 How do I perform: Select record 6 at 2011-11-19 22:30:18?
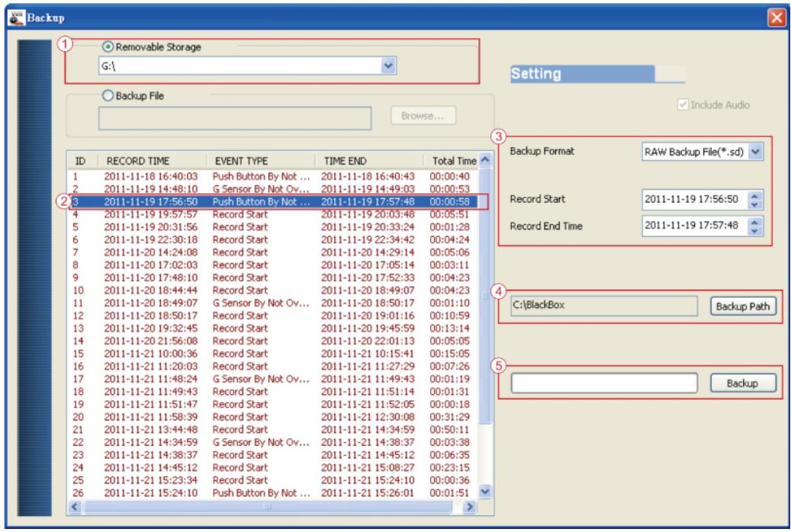pos(273,239)
